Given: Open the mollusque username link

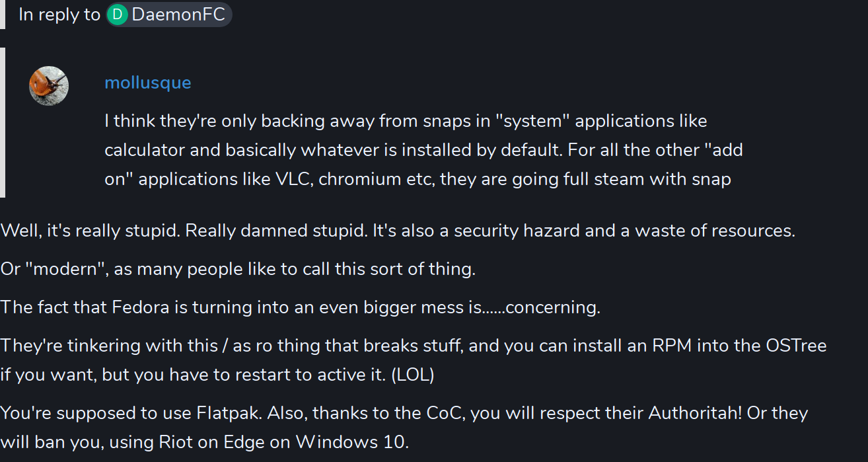Looking at the screenshot, I should (x=148, y=83).
